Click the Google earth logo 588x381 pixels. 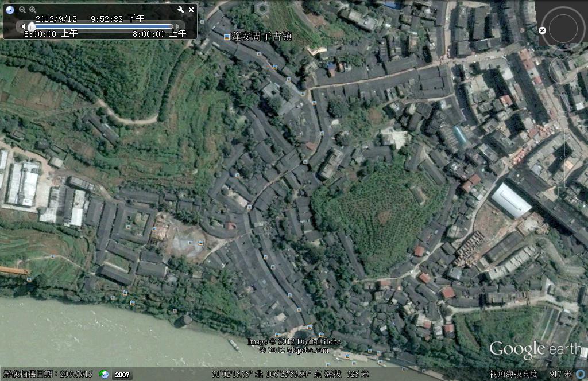click(535, 349)
